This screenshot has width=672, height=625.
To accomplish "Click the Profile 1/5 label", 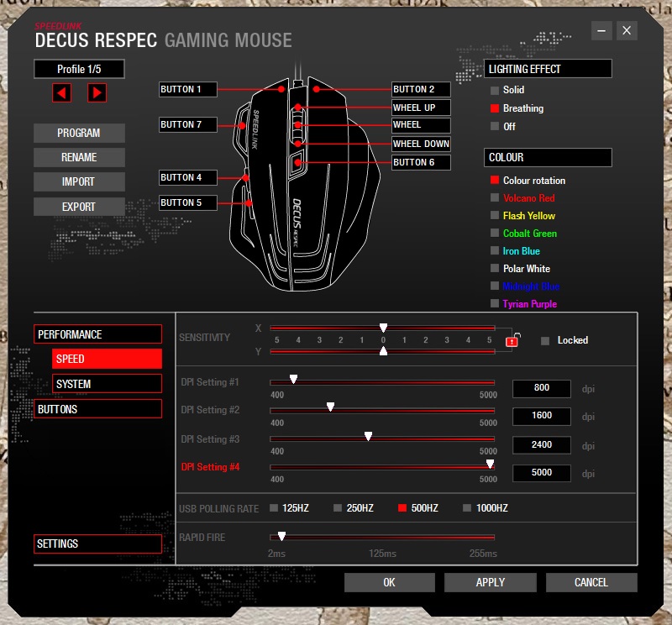I will 79,69.
